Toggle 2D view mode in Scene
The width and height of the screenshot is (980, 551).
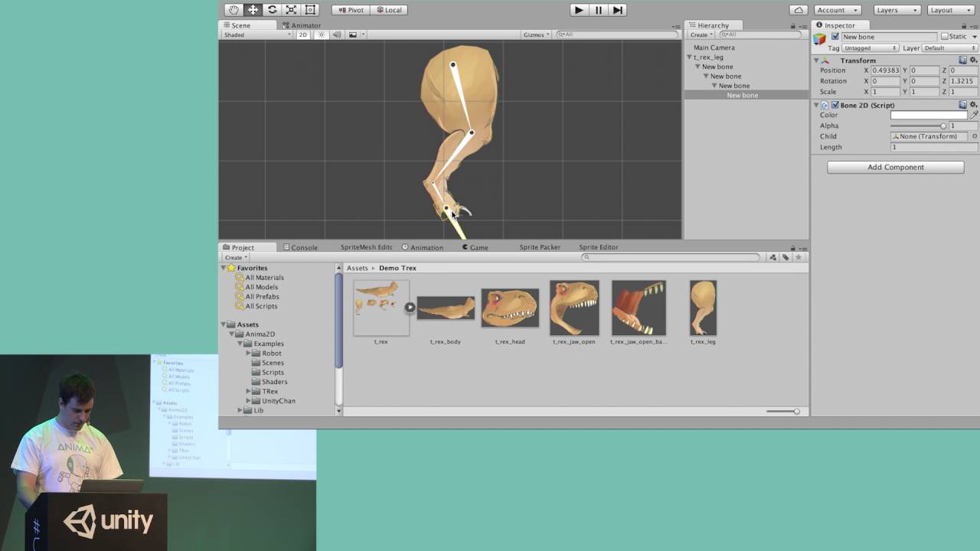click(303, 34)
